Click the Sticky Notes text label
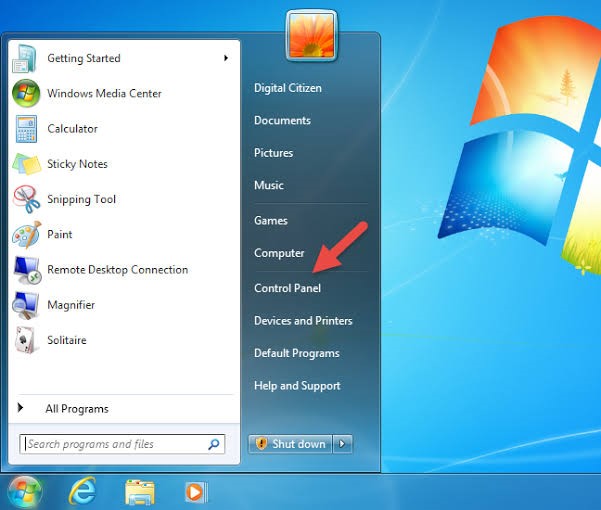This screenshot has width=601, height=510. coord(77,164)
